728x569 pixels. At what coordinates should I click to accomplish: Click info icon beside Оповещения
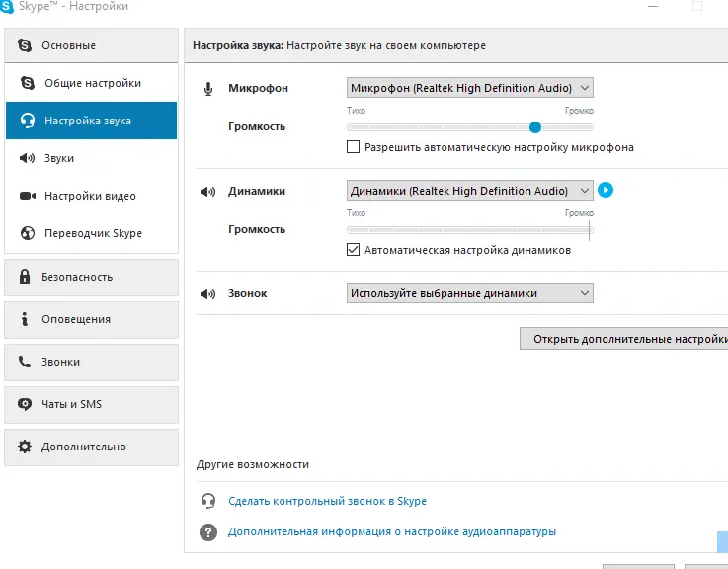(x=24, y=319)
